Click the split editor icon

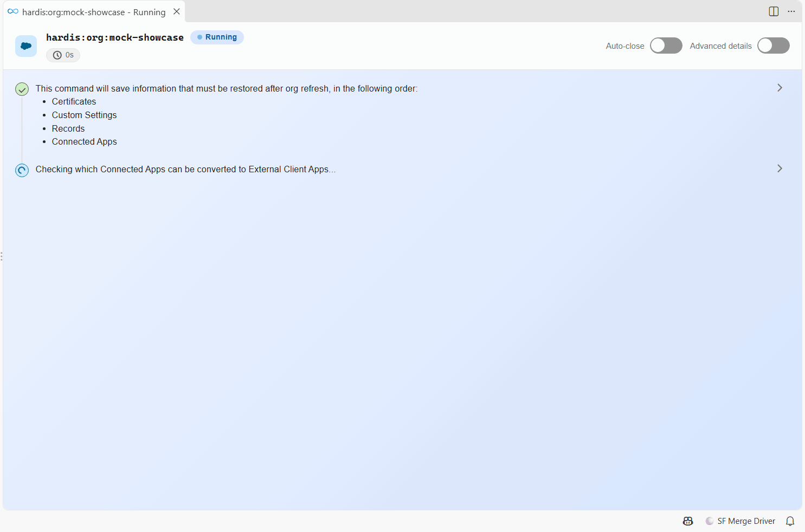pos(774,11)
